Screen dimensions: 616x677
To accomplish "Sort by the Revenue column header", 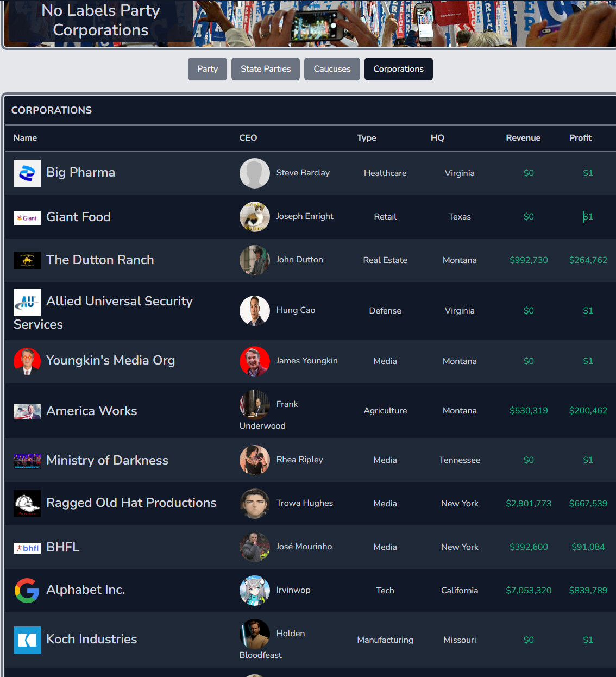I will (523, 138).
